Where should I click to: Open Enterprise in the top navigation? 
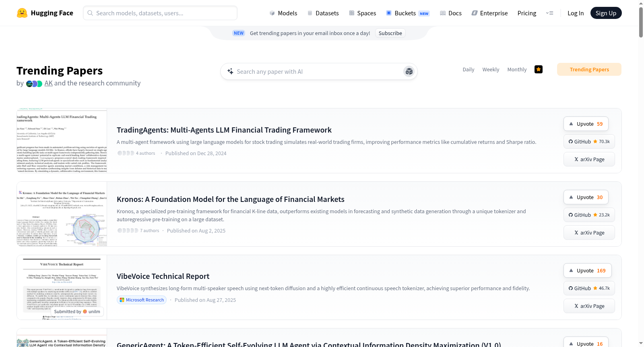pyautogui.click(x=490, y=13)
